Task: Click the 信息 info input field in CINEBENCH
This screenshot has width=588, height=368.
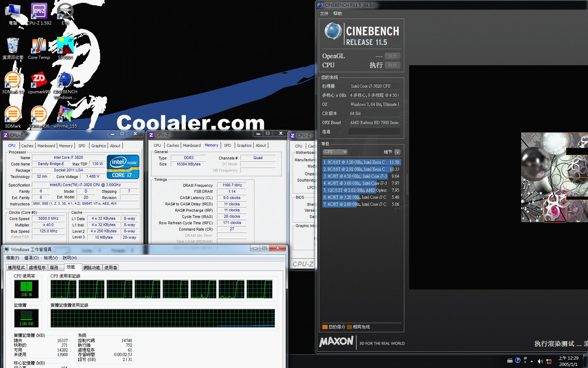Action: click(x=374, y=131)
